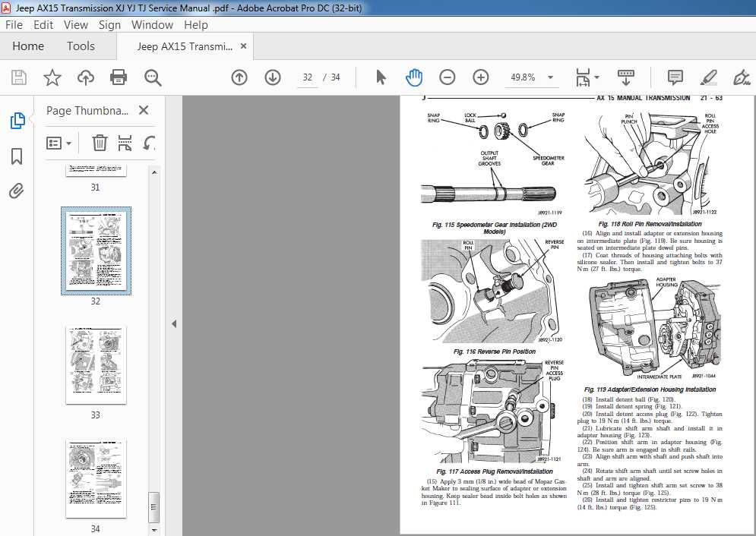Click "Fig. 116 Reverse Pin Position" caption
Screen dimensions: 756x536
[494, 352]
